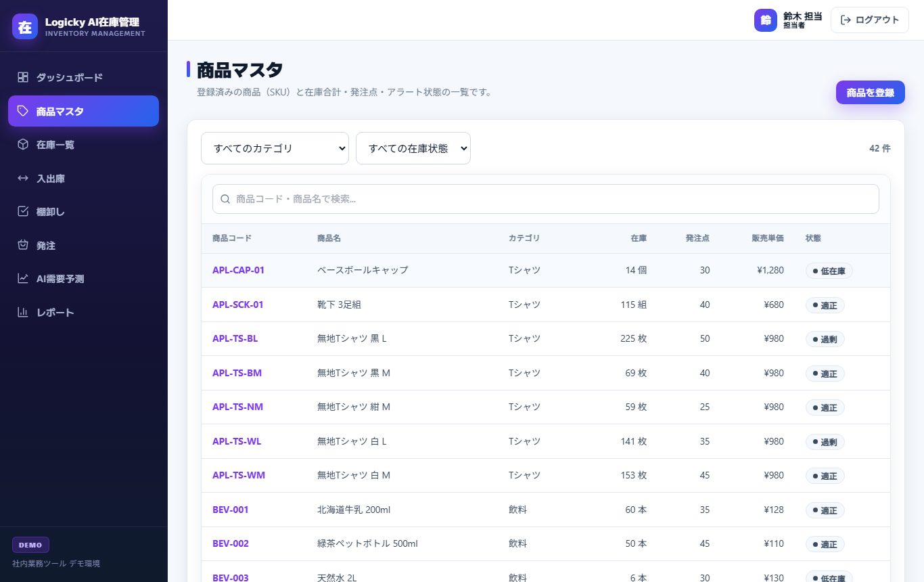Click the 適正 badge for APL-SCK-01
The image size is (924, 582).
point(825,305)
